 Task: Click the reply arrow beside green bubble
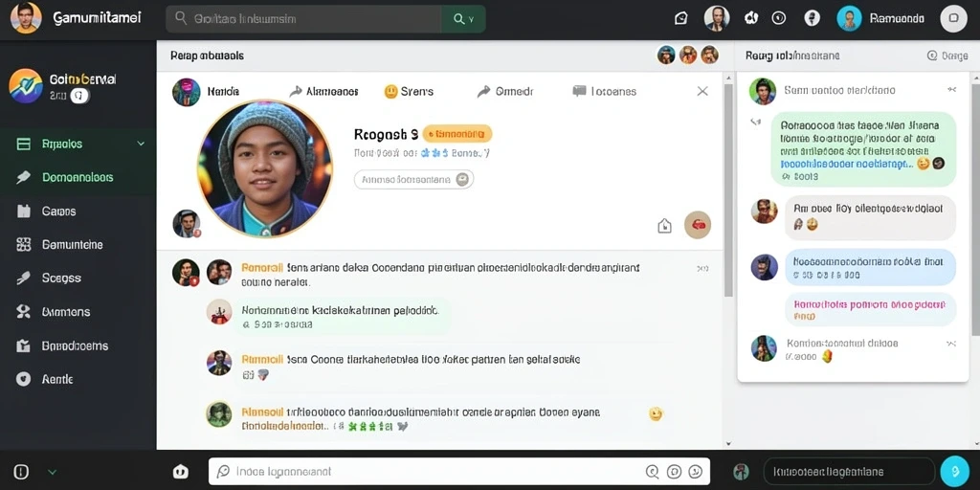coord(756,122)
